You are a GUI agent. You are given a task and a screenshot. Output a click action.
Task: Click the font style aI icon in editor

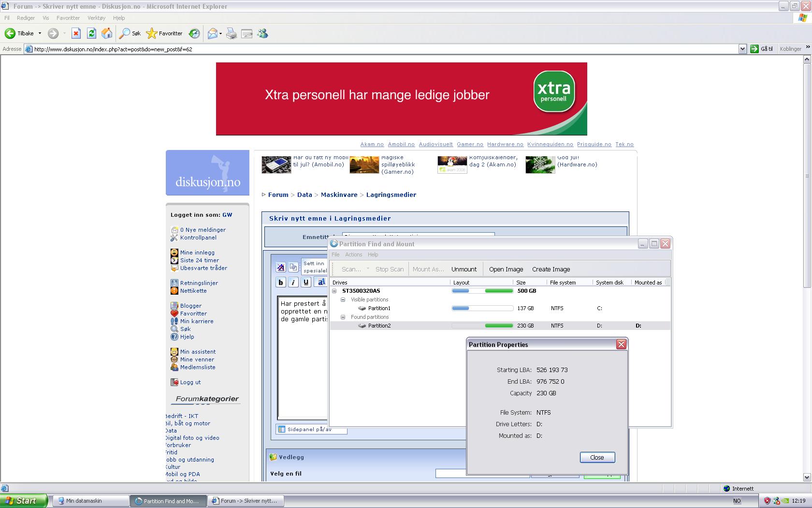pos(320,282)
